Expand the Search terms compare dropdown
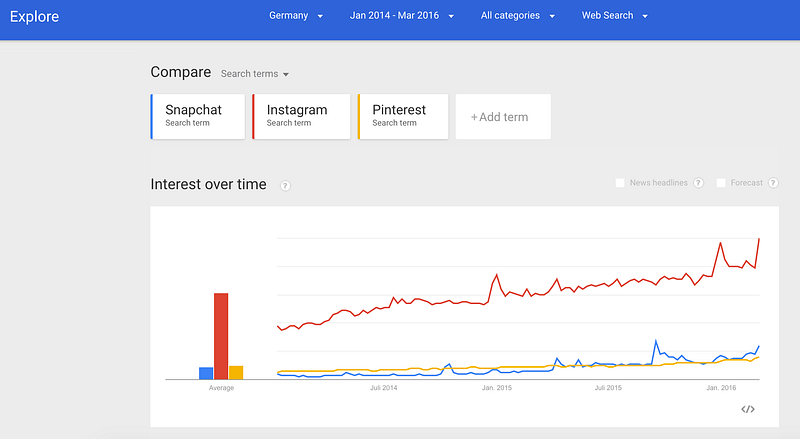Screen dimensions: 800x439 click(x=255, y=74)
